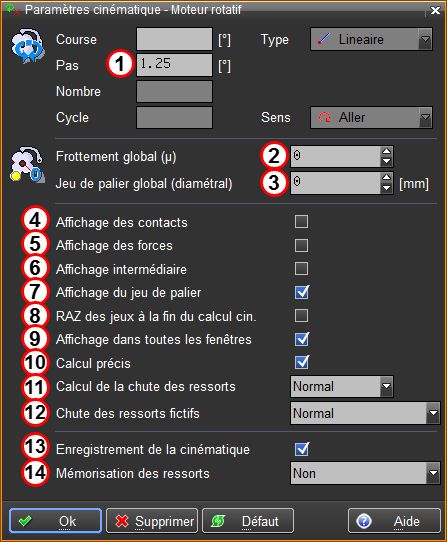Click the green checkmark icon on Ok
Image resolution: width=447 pixels, height=542 pixels.
[25, 521]
